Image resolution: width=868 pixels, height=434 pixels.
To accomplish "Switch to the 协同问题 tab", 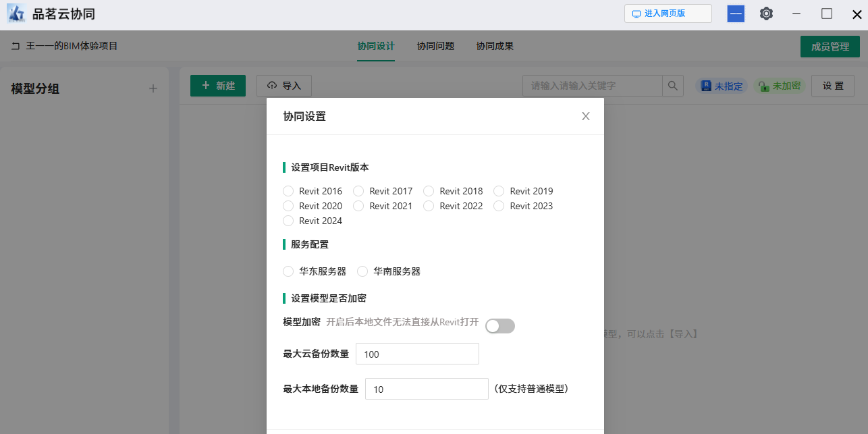I will point(435,47).
